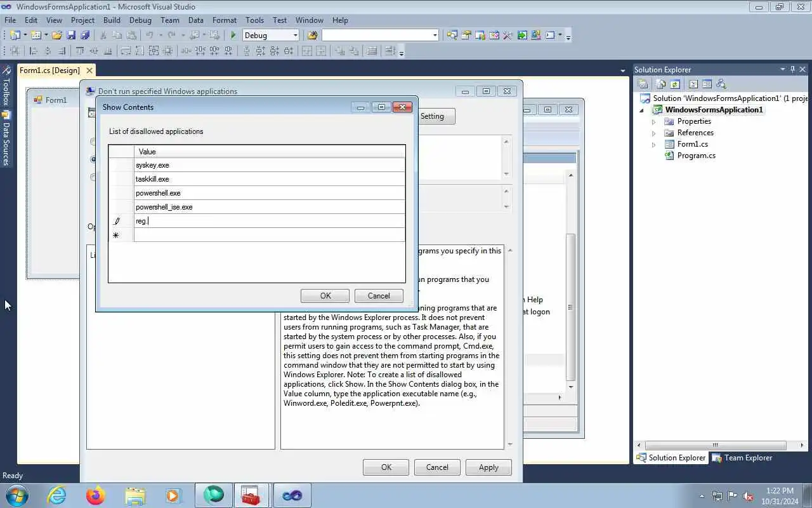Open the Properties Window toolbar icon

point(466,36)
